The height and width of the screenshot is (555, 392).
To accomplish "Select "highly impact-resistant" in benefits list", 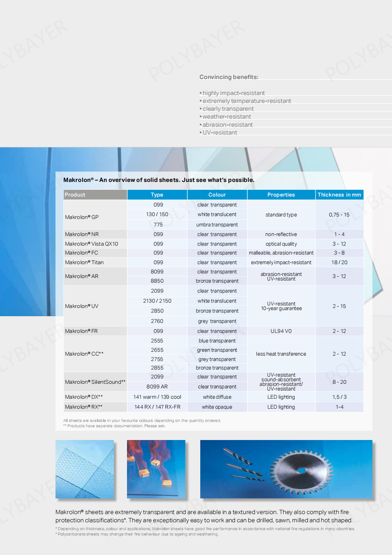I will [233, 93].
